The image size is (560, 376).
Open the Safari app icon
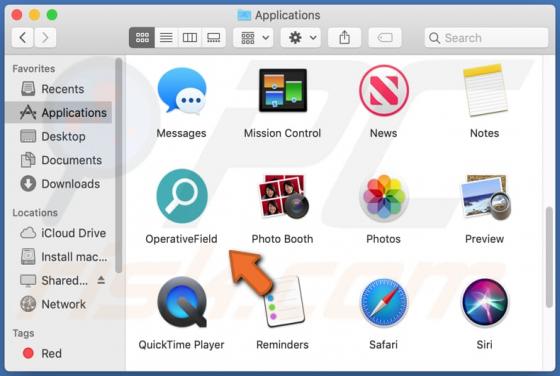(384, 303)
